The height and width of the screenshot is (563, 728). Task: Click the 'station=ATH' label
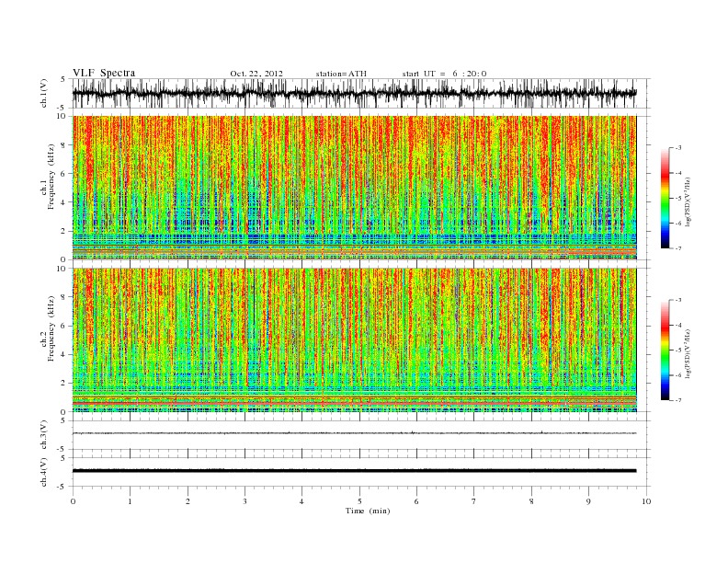tap(341, 74)
